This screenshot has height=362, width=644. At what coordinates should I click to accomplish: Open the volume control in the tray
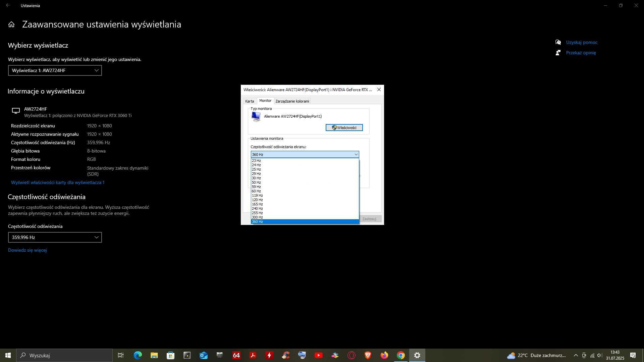click(600, 355)
